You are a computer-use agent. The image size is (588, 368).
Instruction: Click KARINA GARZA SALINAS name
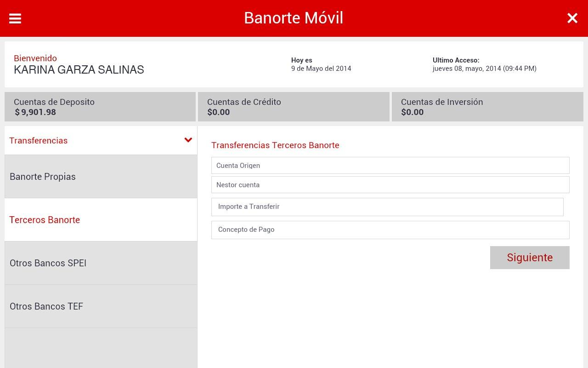tap(79, 69)
